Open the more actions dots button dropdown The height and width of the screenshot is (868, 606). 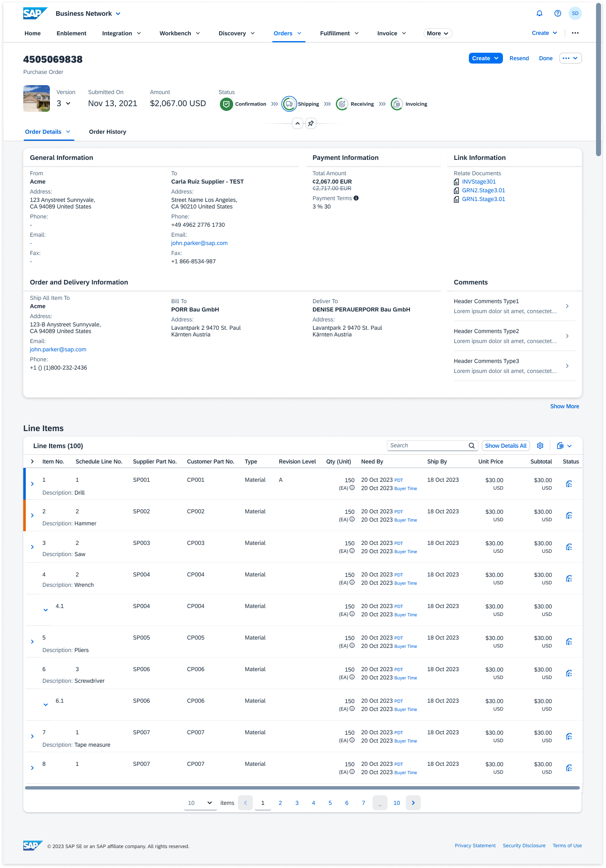(x=570, y=58)
